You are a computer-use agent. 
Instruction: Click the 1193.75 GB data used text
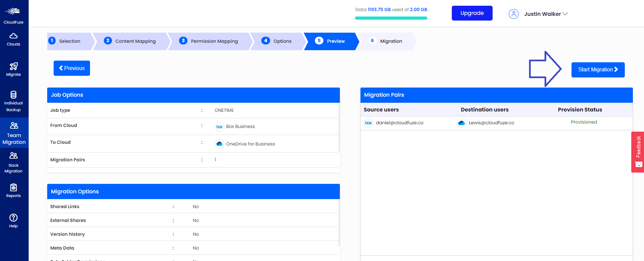[x=379, y=10]
